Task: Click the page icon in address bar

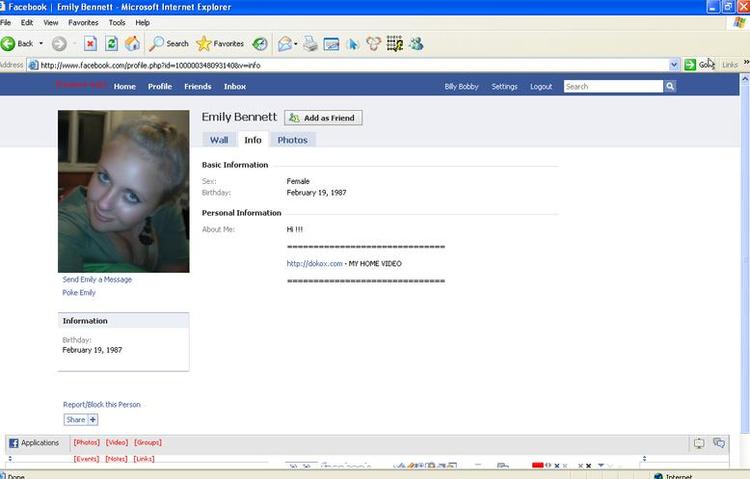Action: click(33, 65)
